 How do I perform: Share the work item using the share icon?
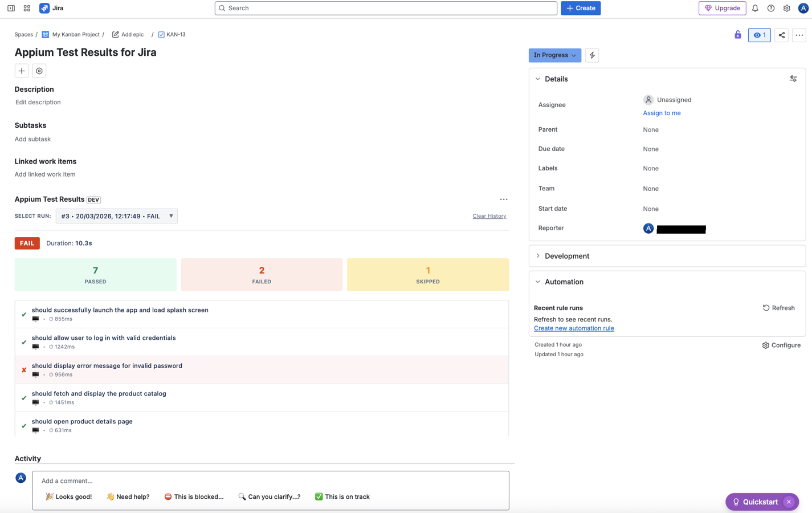click(781, 35)
